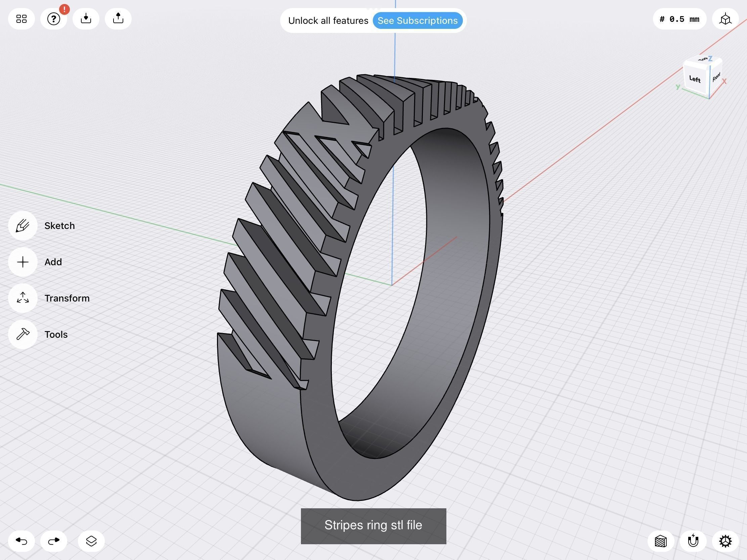Open the designs gallery grid icon

21,19
